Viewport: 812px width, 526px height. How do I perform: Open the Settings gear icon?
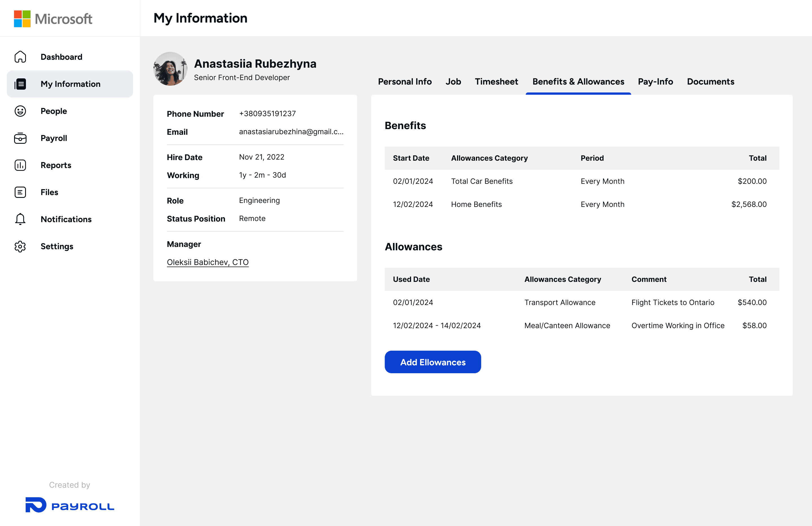tap(20, 246)
